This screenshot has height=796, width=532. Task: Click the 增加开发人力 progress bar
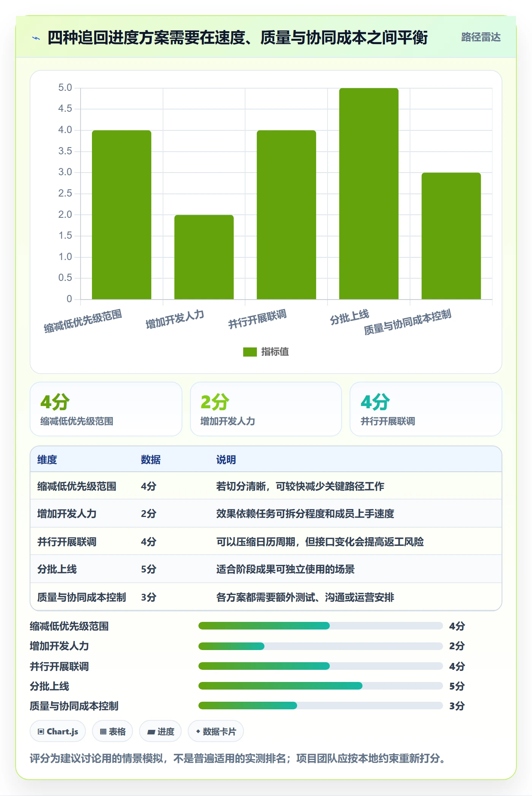320,646
